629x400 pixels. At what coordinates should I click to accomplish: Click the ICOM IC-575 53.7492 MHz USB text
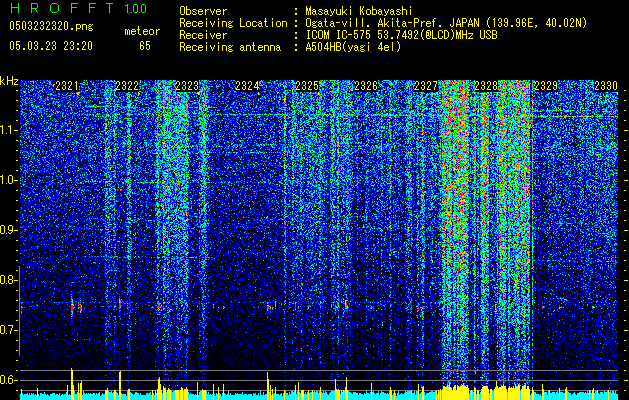[401, 35]
